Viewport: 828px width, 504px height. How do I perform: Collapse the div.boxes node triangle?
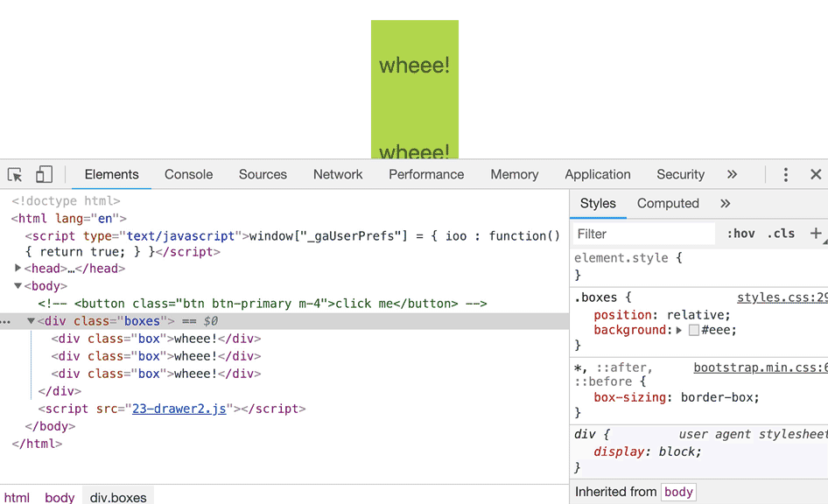[x=32, y=321]
